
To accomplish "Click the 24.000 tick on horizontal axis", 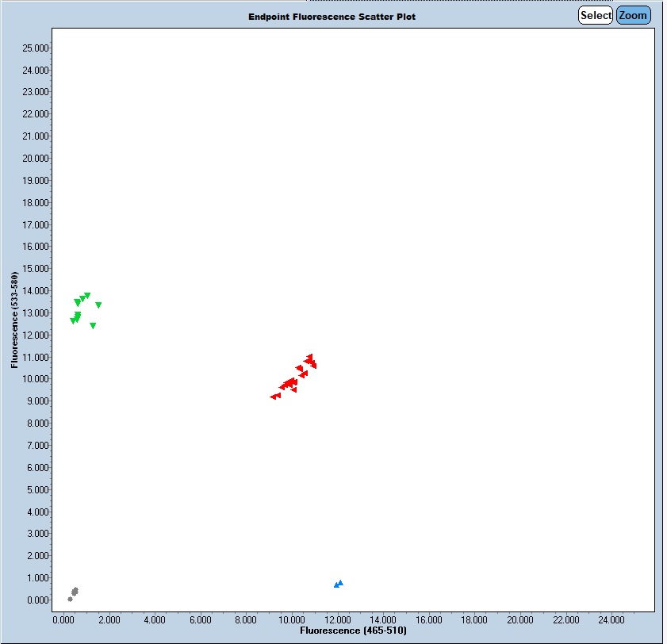I will (612, 619).
